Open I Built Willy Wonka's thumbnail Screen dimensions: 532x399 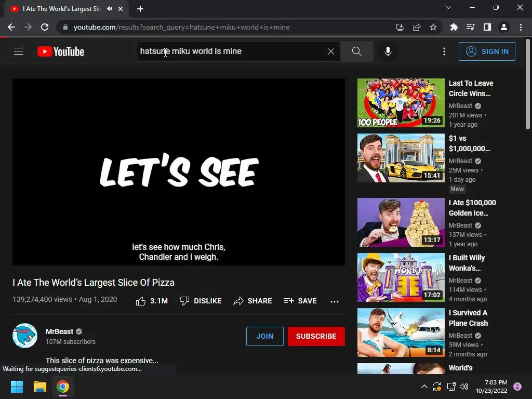[401, 277]
